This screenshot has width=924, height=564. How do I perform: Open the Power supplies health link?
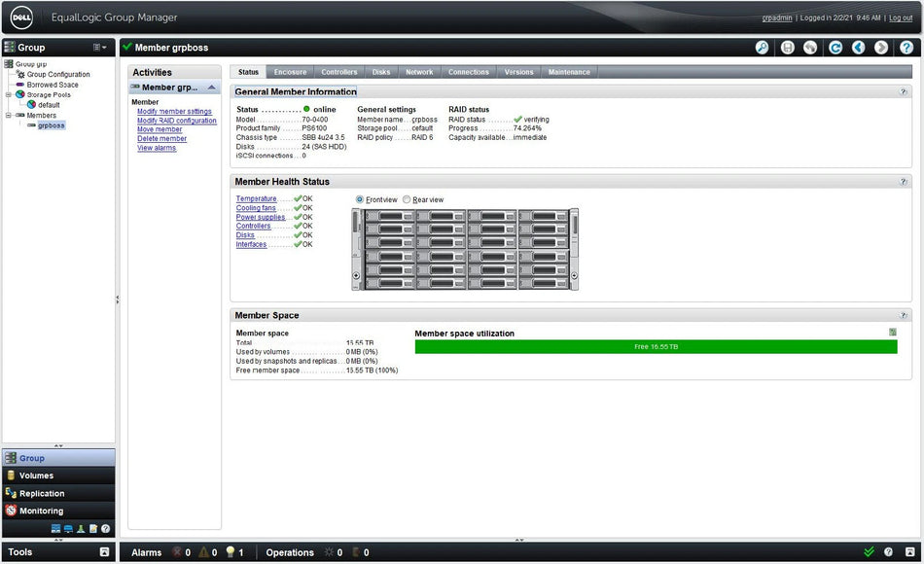tap(261, 217)
